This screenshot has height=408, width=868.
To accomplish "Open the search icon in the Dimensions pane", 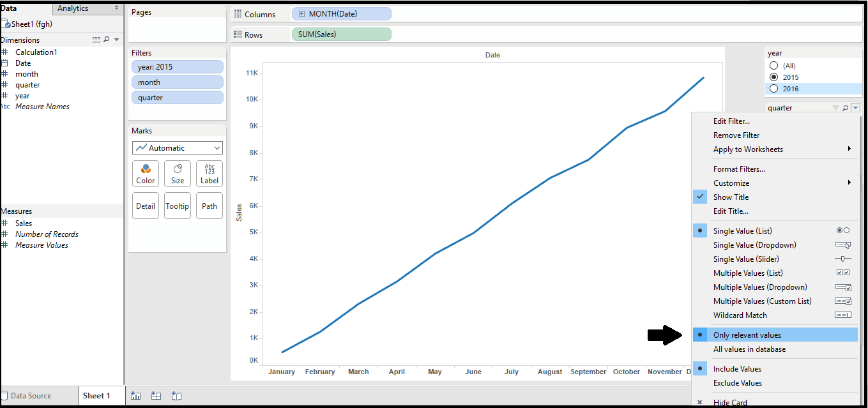I will [105, 39].
